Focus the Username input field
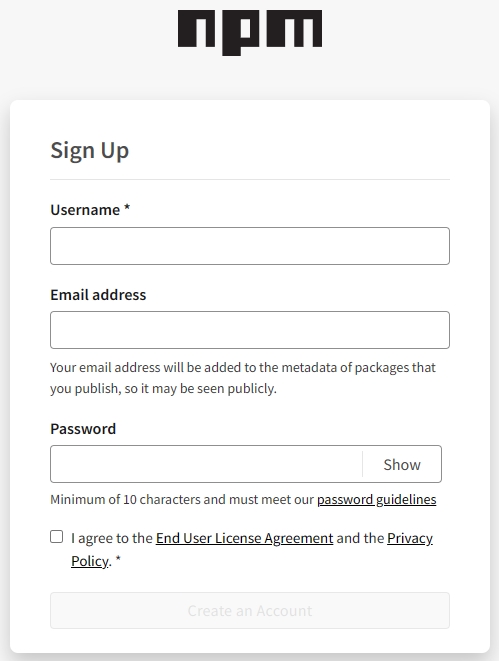499x661 pixels. pyautogui.click(x=250, y=246)
